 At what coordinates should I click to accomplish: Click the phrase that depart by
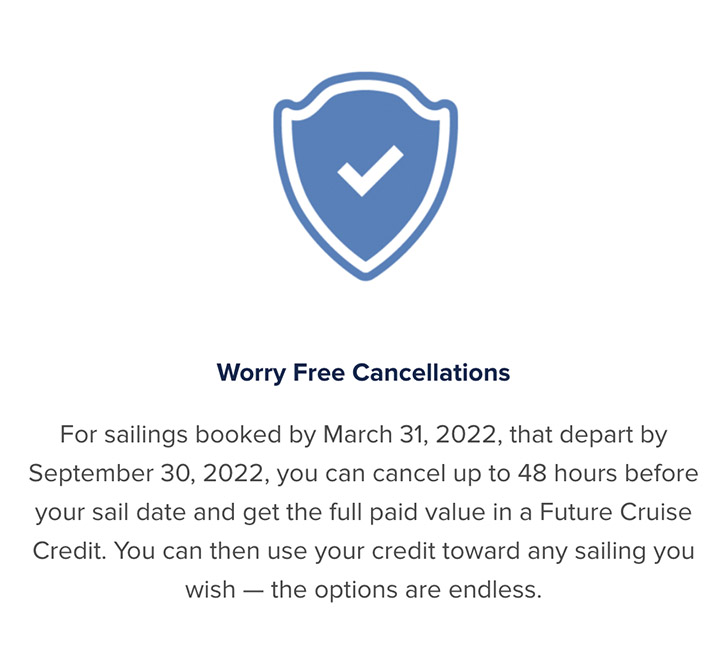(x=589, y=435)
